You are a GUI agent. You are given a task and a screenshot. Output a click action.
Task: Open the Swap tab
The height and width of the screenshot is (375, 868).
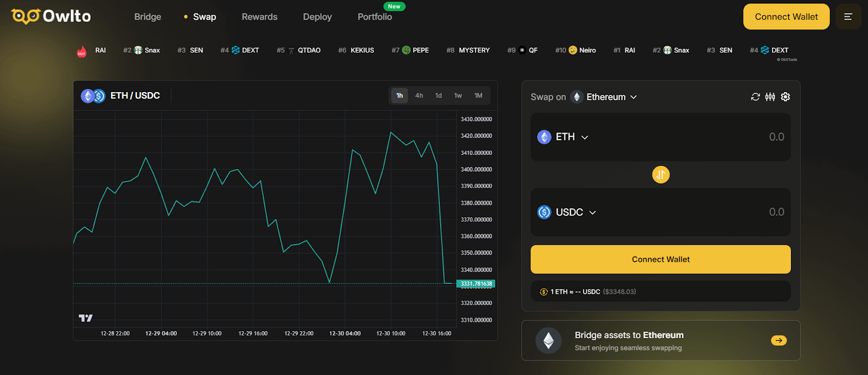pos(205,17)
